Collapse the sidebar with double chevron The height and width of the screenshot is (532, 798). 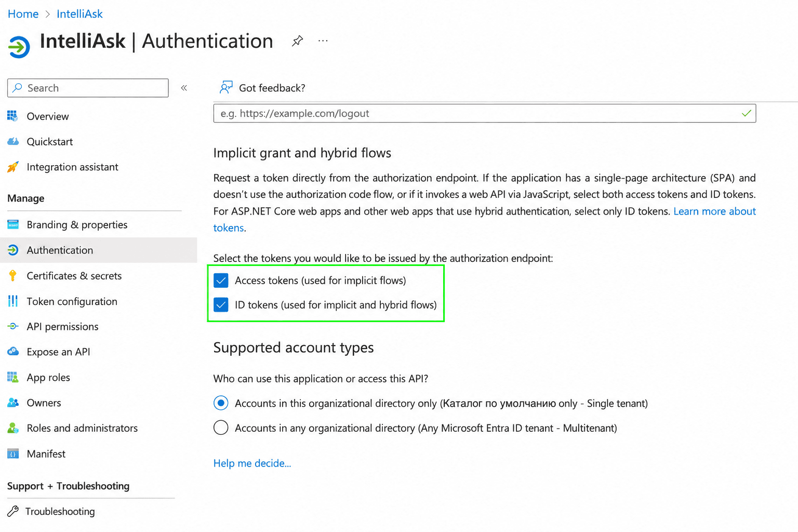pos(184,88)
